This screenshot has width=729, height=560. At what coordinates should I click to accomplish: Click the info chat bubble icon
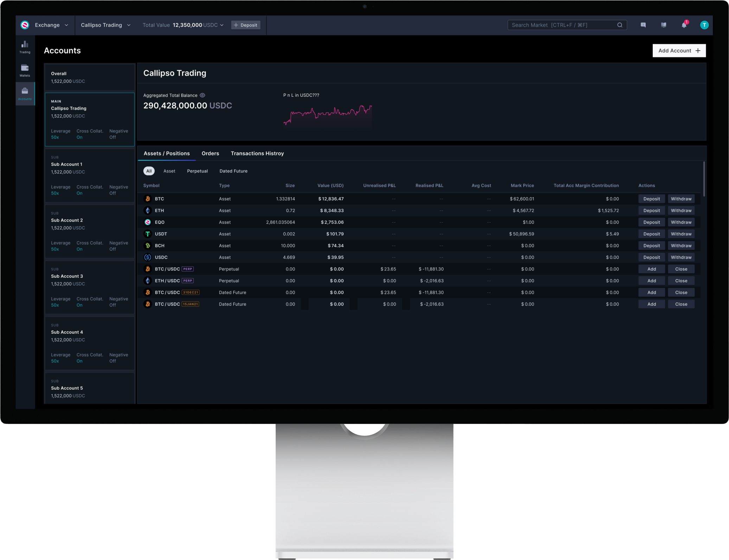click(x=643, y=25)
